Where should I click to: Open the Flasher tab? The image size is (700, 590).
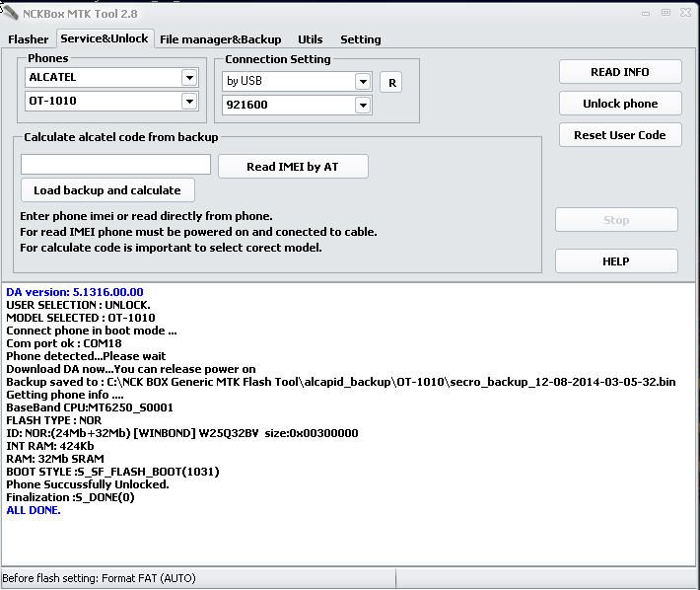(x=29, y=39)
